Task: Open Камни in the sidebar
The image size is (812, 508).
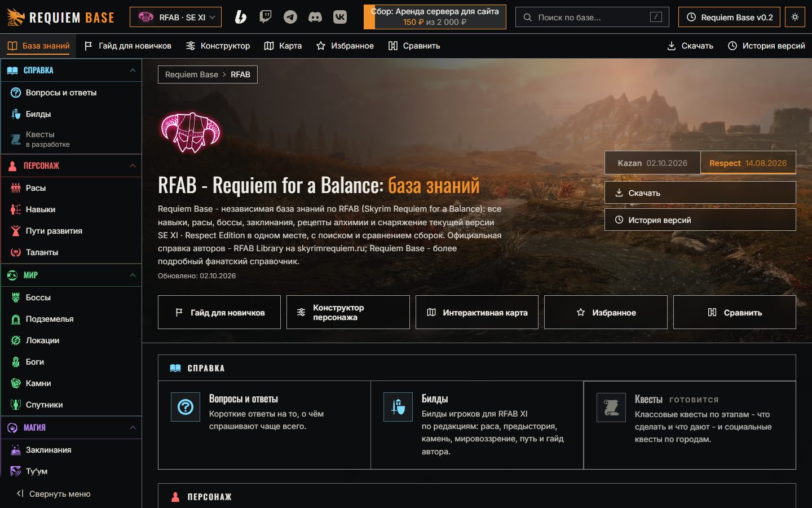Action: coord(71,383)
